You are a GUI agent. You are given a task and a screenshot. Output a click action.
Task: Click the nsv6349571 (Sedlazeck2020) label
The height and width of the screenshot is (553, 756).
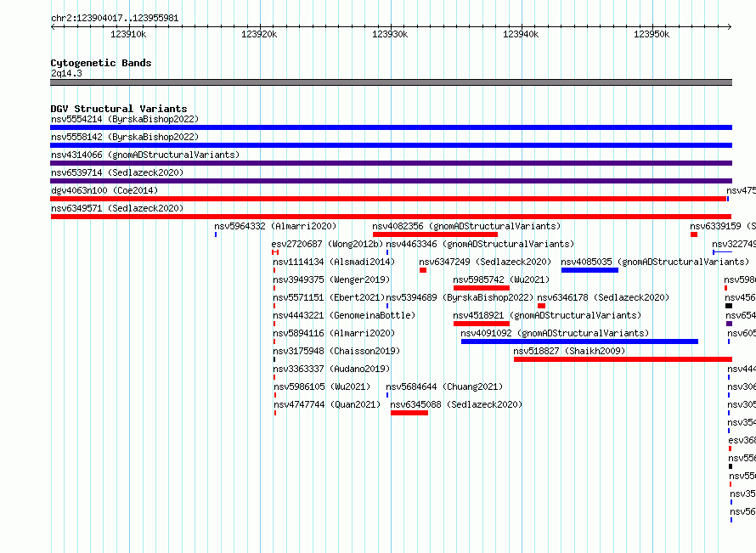[x=117, y=208]
